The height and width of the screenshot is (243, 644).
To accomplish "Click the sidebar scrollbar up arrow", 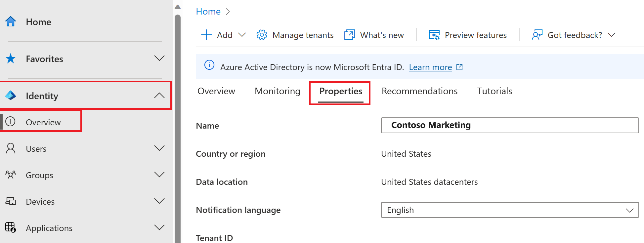I will (178, 7).
